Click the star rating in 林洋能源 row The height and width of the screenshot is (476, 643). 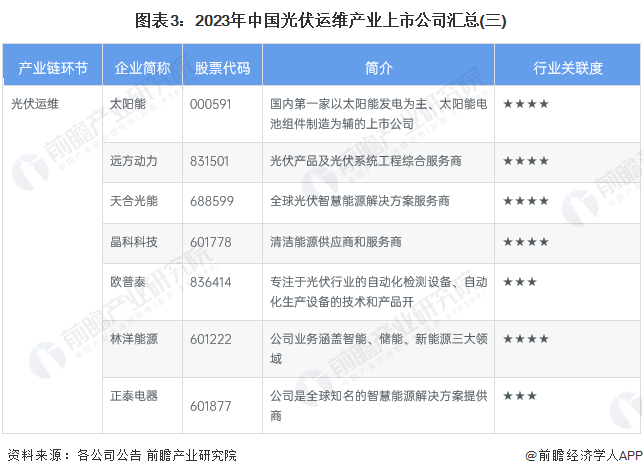[526, 339]
